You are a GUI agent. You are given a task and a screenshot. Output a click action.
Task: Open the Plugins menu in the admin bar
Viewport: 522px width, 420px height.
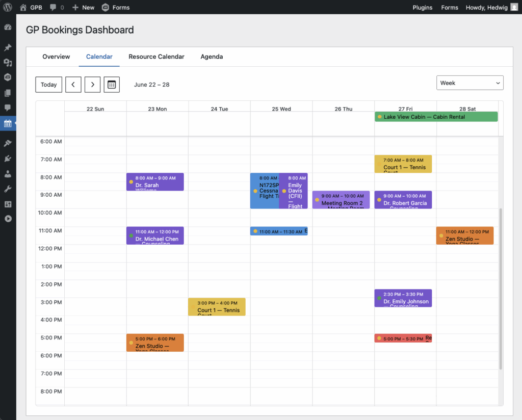point(423,7)
